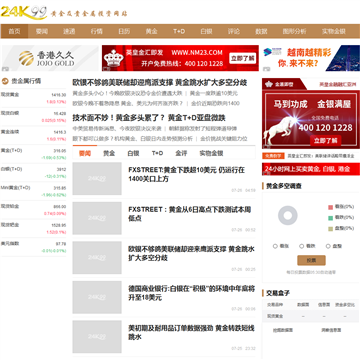Click the gray donut survey chart
Screen dimensions: 360x360
[288, 215]
